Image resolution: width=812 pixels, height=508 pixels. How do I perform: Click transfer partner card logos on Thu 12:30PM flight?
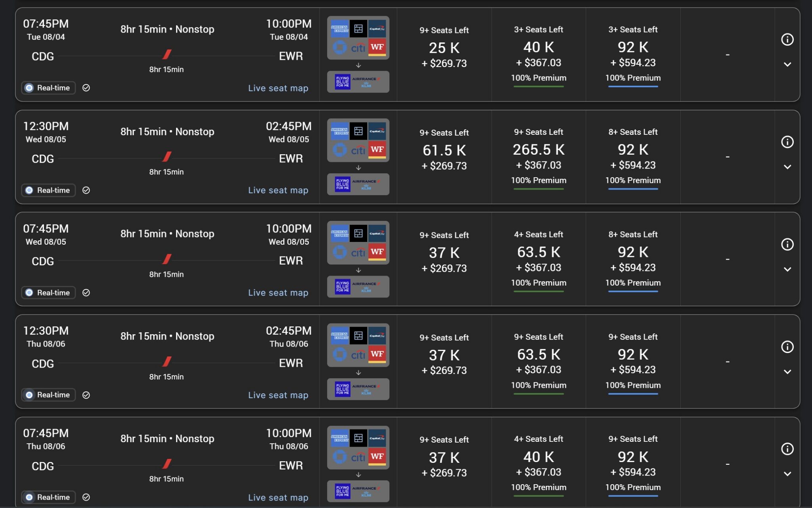358,345
